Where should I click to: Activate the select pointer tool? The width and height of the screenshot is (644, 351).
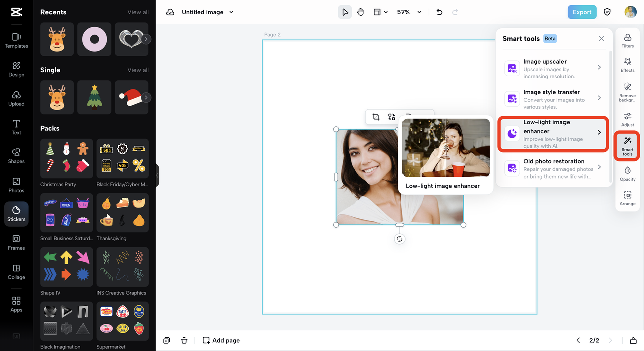click(345, 12)
